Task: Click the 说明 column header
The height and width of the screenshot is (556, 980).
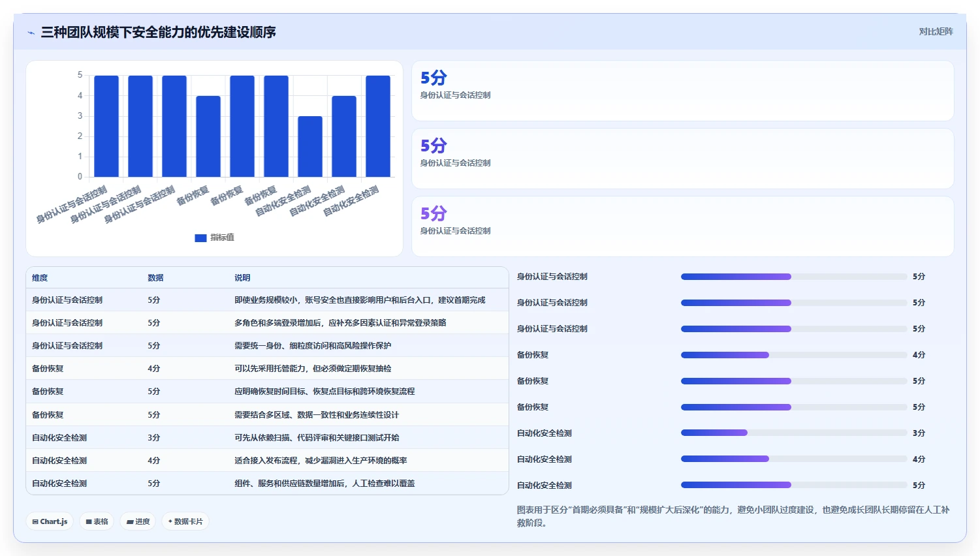Action: (242, 278)
